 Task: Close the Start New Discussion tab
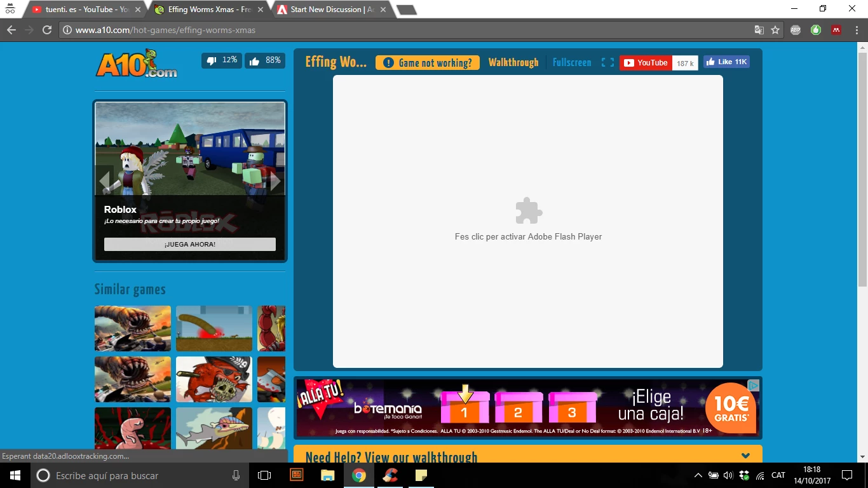pyautogui.click(x=383, y=10)
